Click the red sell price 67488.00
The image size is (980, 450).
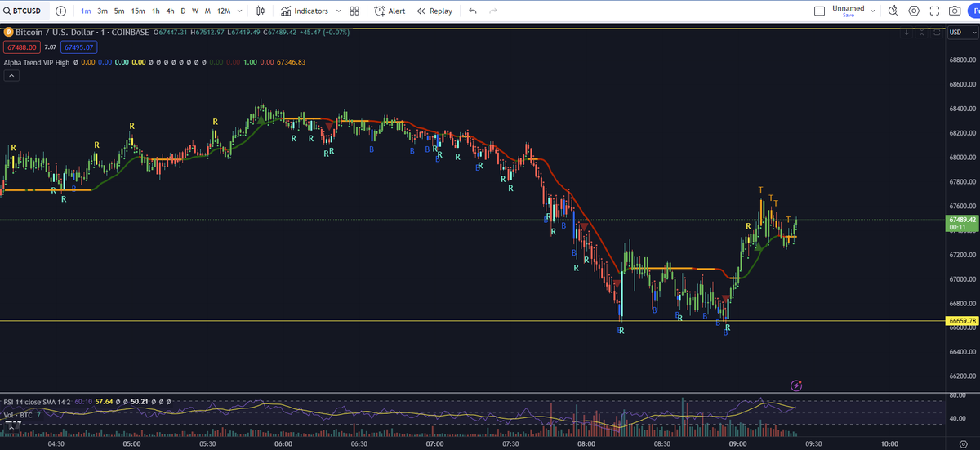pos(21,47)
